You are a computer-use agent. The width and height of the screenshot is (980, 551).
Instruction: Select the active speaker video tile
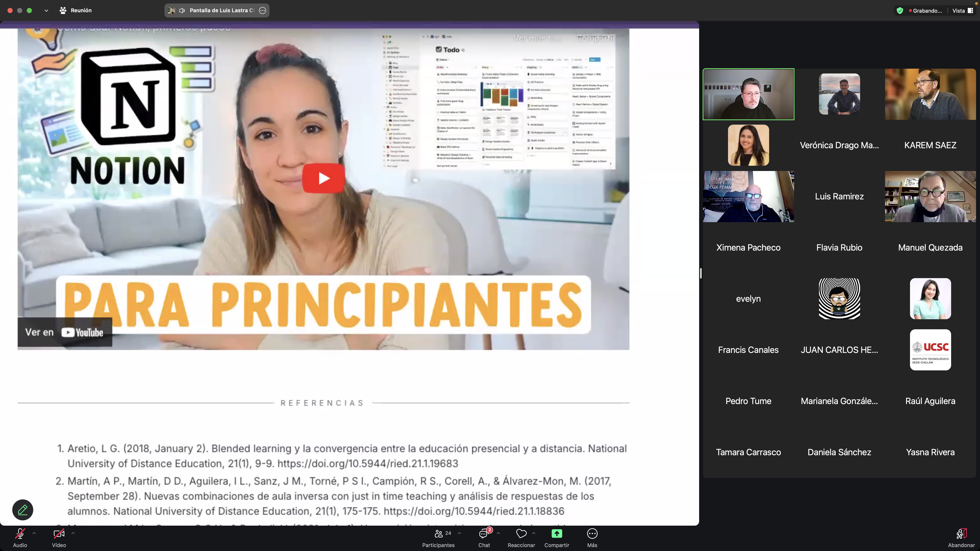click(x=748, y=94)
